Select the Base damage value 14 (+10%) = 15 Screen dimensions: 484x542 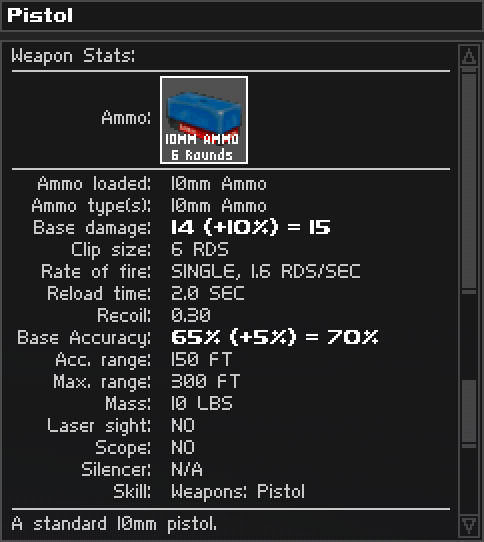tap(251, 227)
